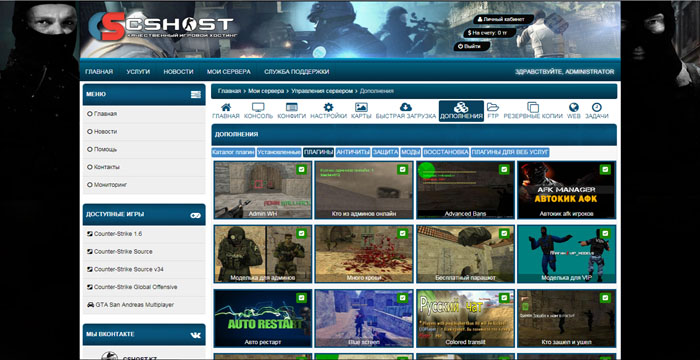Toggle the checkbox on Много крови plugin
Screen dimensions: 700x360
point(403,234)
